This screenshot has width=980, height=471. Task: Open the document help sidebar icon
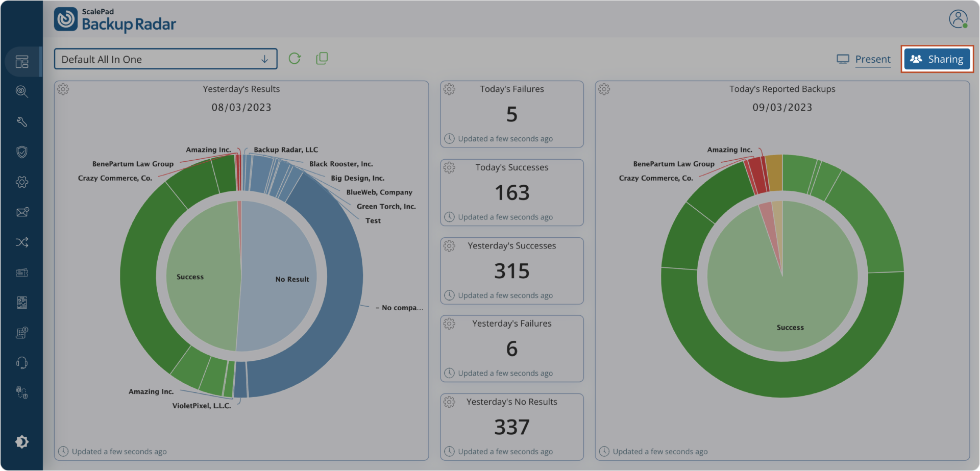pyautogui.click(x=22, y=333)
